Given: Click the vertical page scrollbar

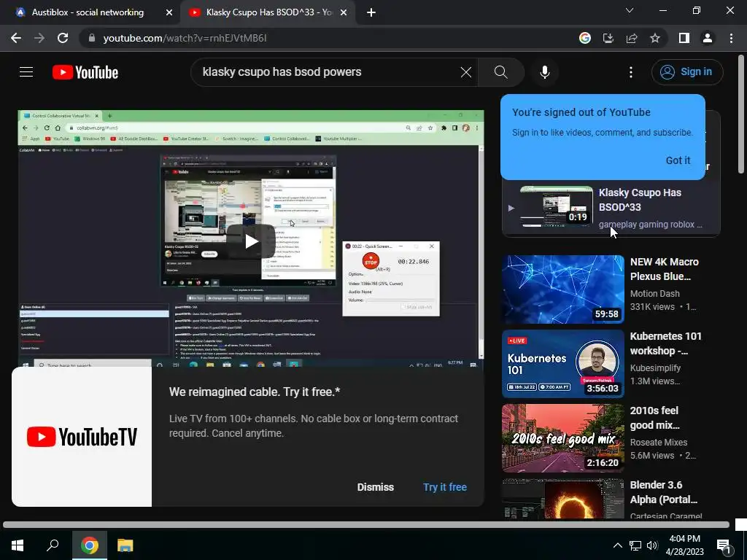Looking at the screenshot, I should point(741,114).
